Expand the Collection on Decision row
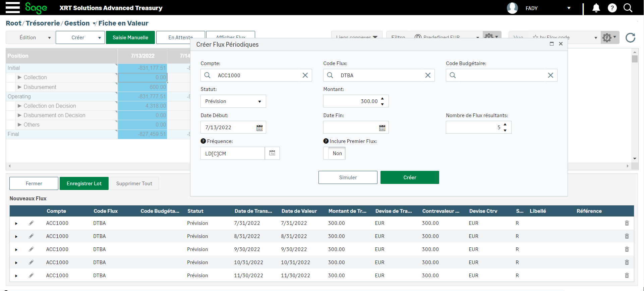The image size is (644, 291). pyautogui.click(x=19, y=106)
